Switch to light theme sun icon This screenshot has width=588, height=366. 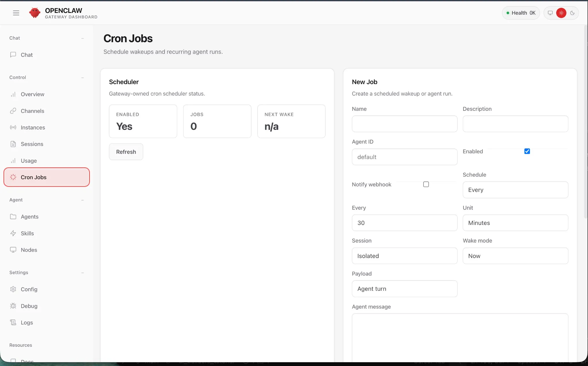click(x=561, y=13)
